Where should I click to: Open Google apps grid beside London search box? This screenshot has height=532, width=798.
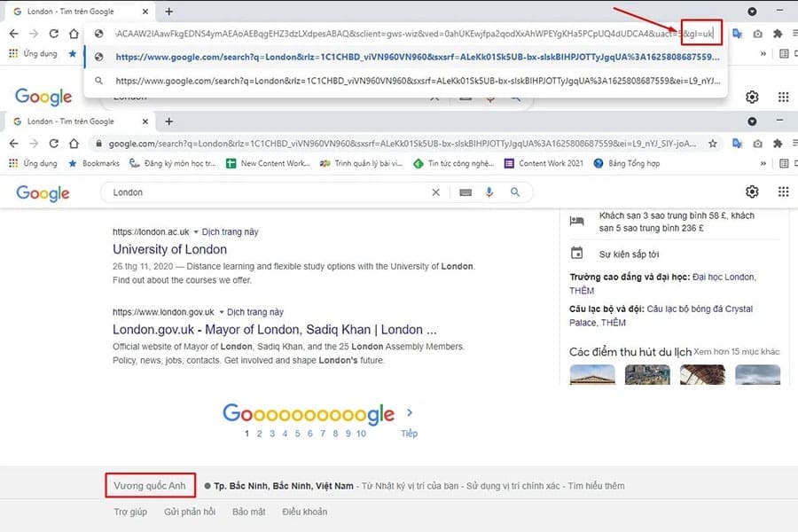[783, 192]
